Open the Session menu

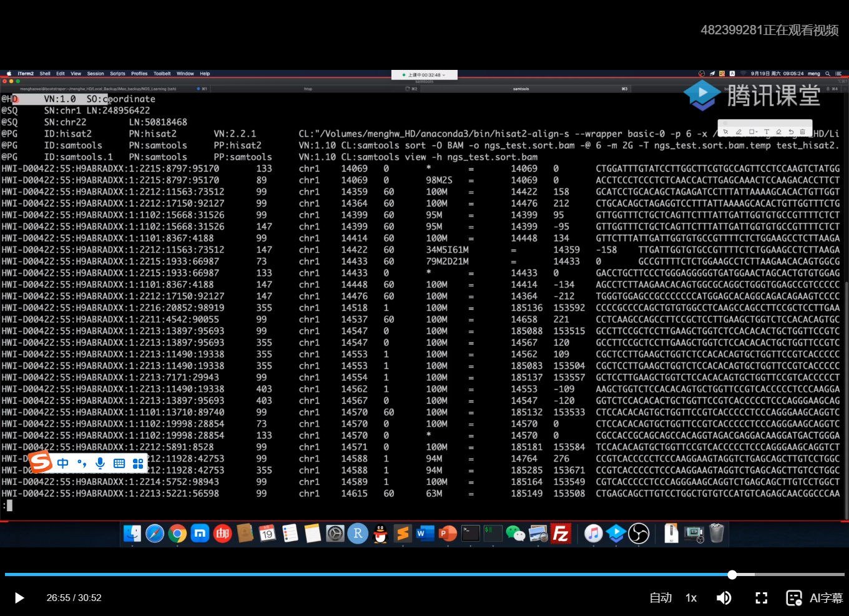click(96, 74)
